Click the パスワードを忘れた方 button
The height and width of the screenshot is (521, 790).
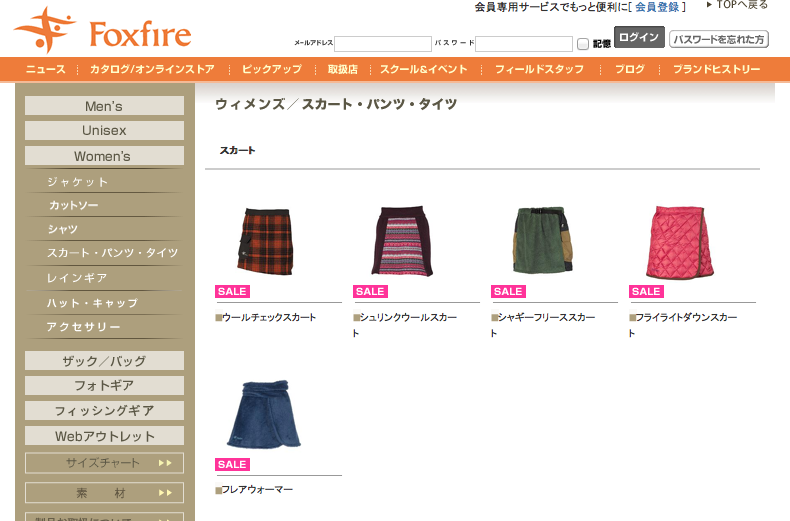[x=718, y=39]
